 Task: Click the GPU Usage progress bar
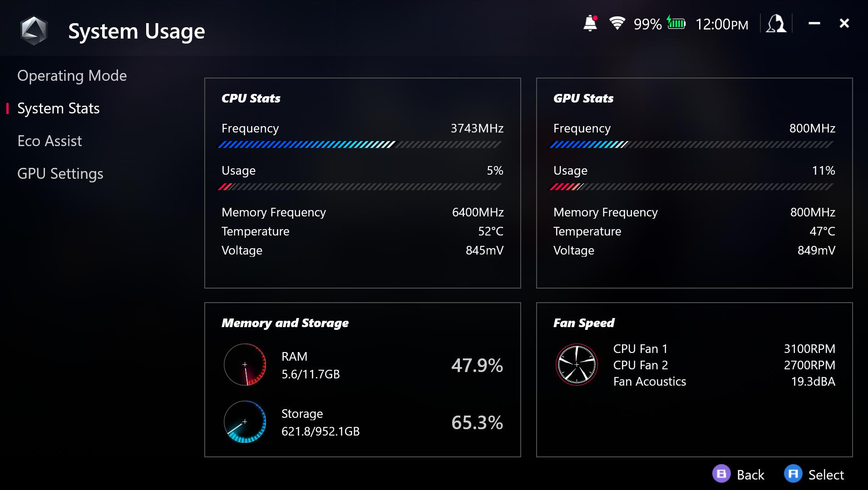(x=691, y=187)
